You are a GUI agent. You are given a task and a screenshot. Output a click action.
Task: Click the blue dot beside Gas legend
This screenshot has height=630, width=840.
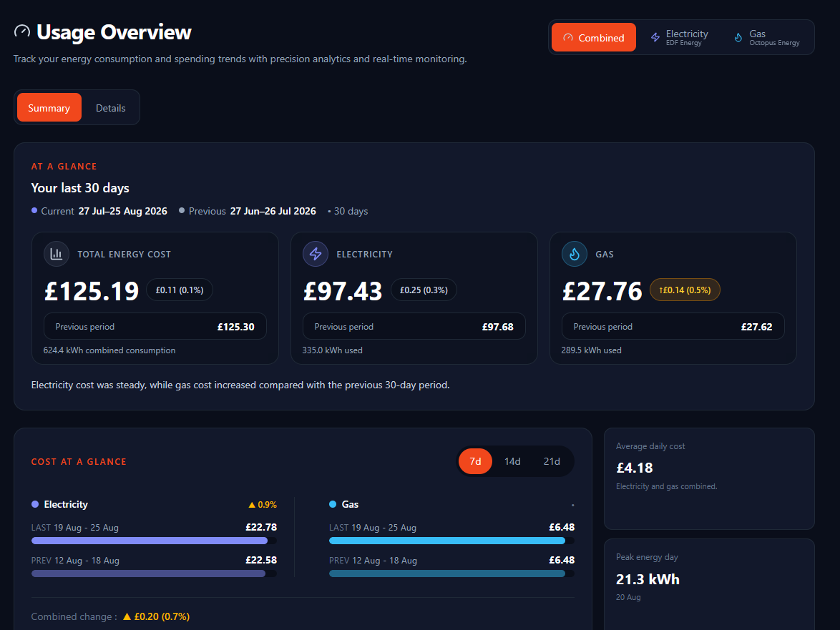coord(333,504)
